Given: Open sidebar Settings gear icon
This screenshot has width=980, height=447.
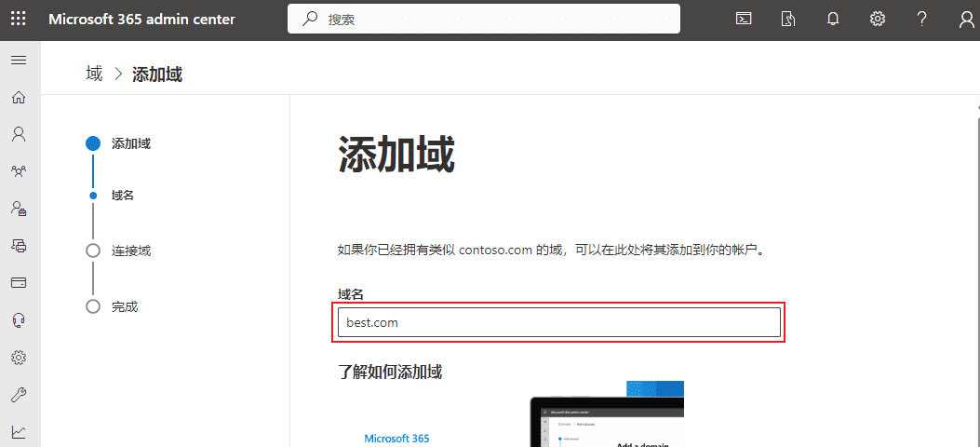Looking at the screenshot, I should [x=19, y=358].
